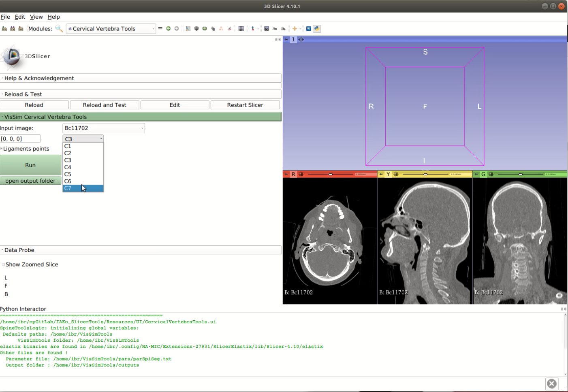Click the Extensions Manager icon
This screenshot has height=392, width=568.
(x=308, y=28)
